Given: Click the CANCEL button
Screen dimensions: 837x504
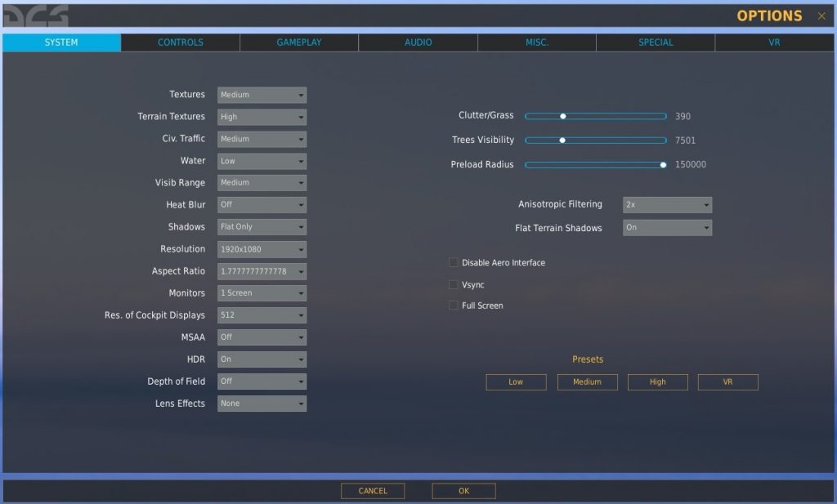Looking at the screenshot, I should pyautogui.click(x=373, y=490).
